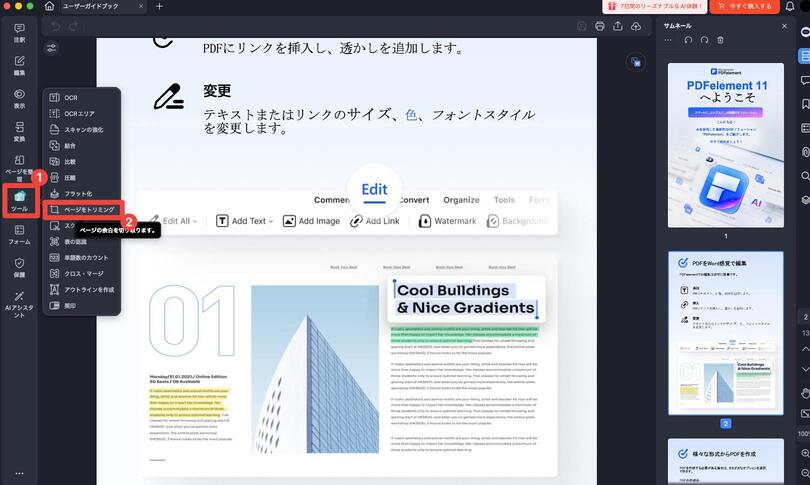Click the current page number field
Screen dimensions: 810x485
pyautogui.click(x=805, y=317)
